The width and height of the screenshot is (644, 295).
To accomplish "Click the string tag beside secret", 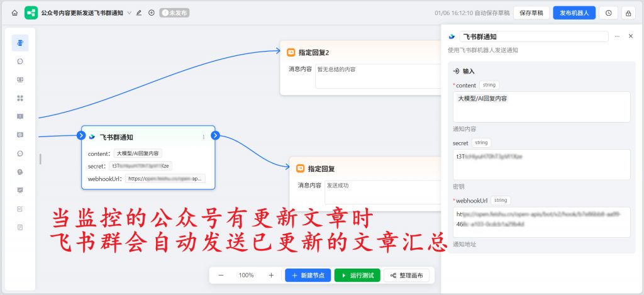I will click(x=481, y=143).
